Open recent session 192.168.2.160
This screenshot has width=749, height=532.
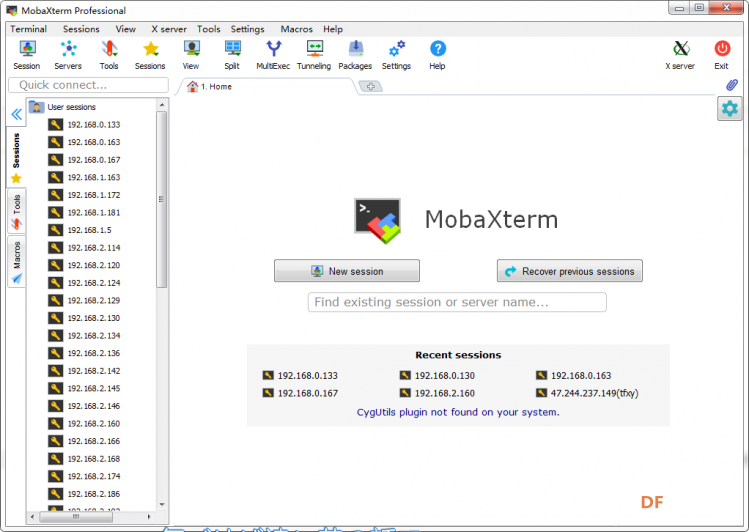pos(437,394)
